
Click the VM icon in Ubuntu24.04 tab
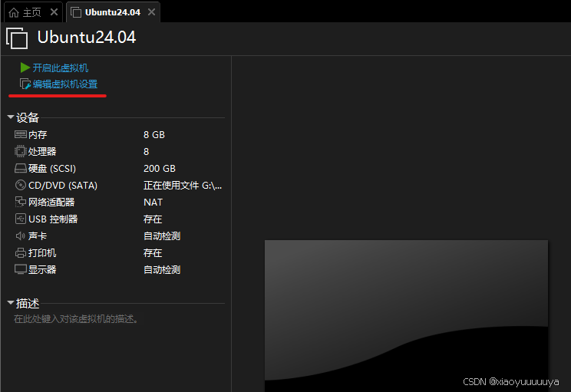[x=76, y=13]
